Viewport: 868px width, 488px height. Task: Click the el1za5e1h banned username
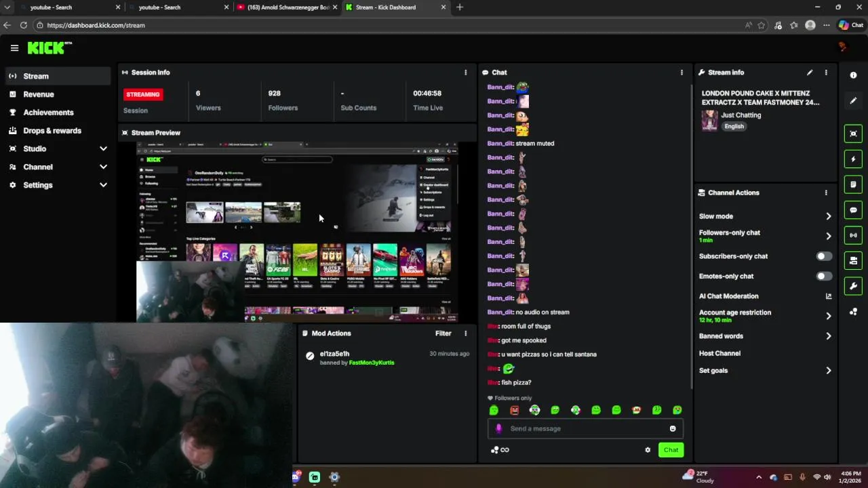click(334, 354)
